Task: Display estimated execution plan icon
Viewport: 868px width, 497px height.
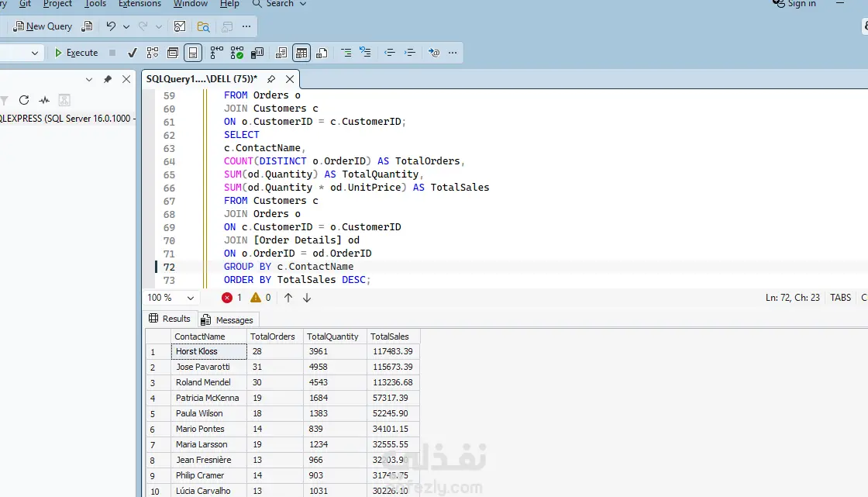Action: (x=153, y=53)
